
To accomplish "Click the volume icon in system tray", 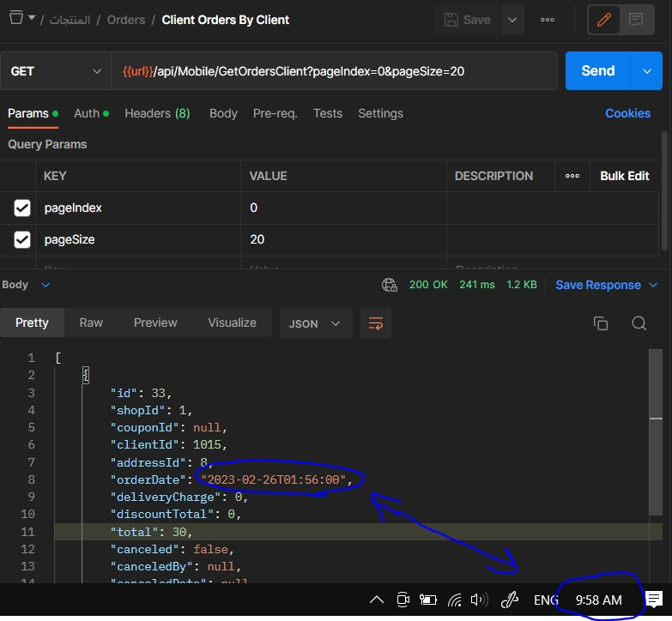I will 479,600.
